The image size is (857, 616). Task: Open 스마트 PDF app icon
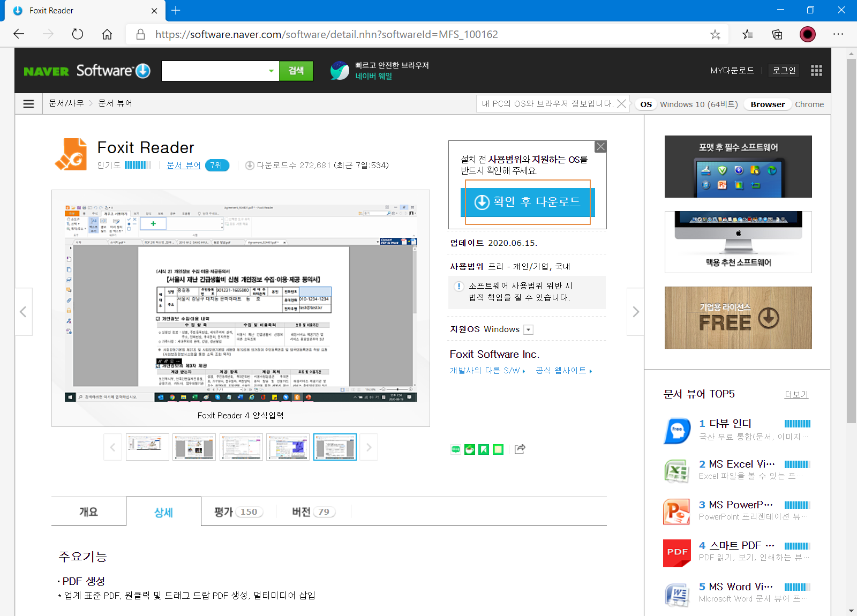[x=677, y=553]
